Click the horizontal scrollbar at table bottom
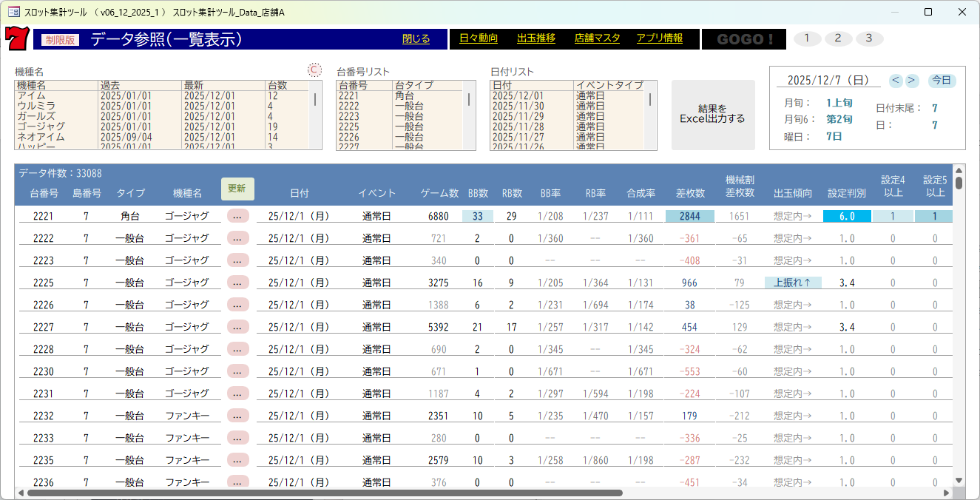The image size is (980, 500). (x=325, y=493)
